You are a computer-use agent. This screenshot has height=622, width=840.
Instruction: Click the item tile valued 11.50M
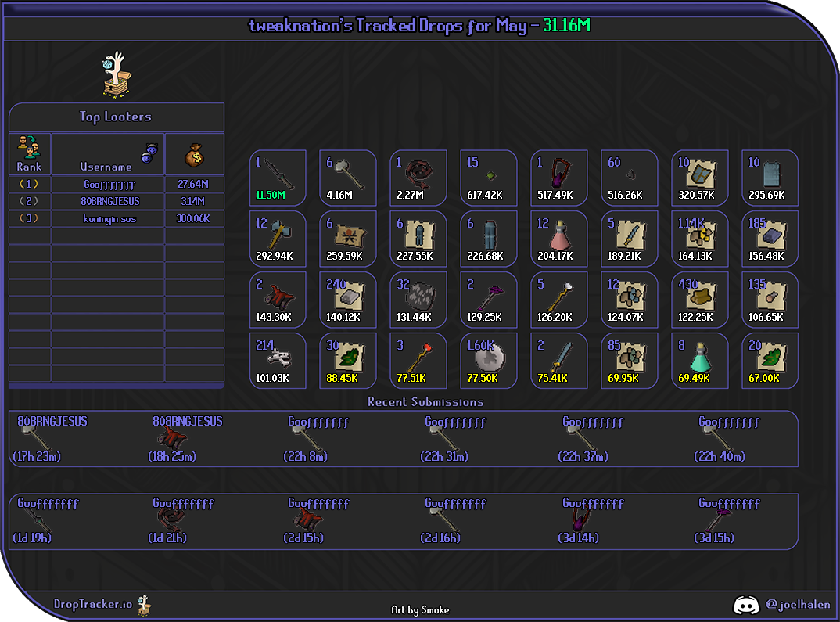[x=278, y=178]
